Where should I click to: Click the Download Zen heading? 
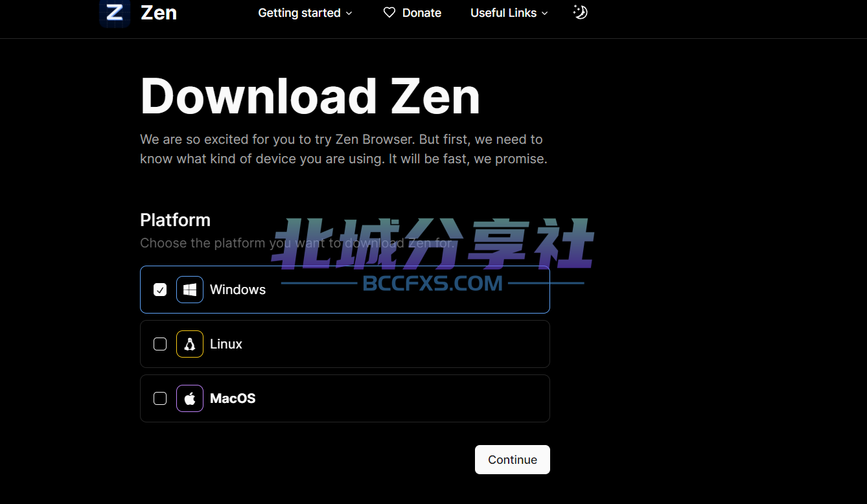pyautogui.click(x=310, y=97)
